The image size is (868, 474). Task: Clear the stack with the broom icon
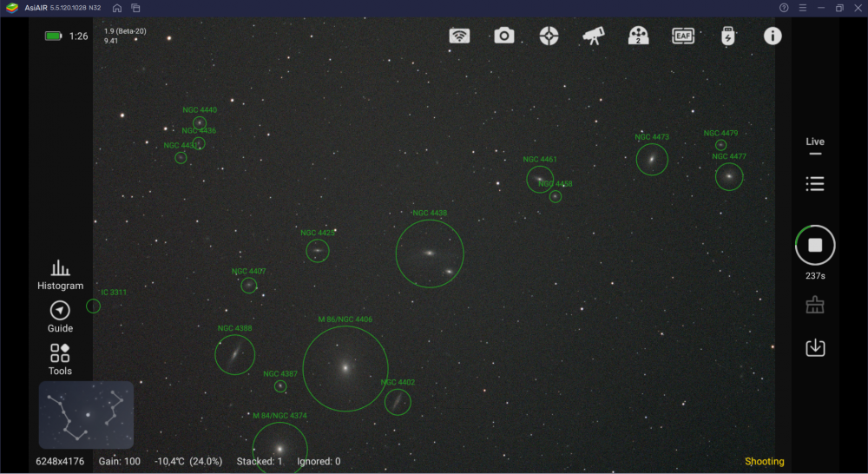(815, 305)
